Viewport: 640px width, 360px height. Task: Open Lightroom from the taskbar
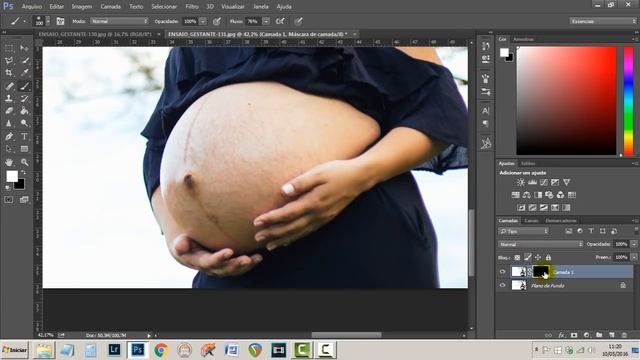click(114, 350)
